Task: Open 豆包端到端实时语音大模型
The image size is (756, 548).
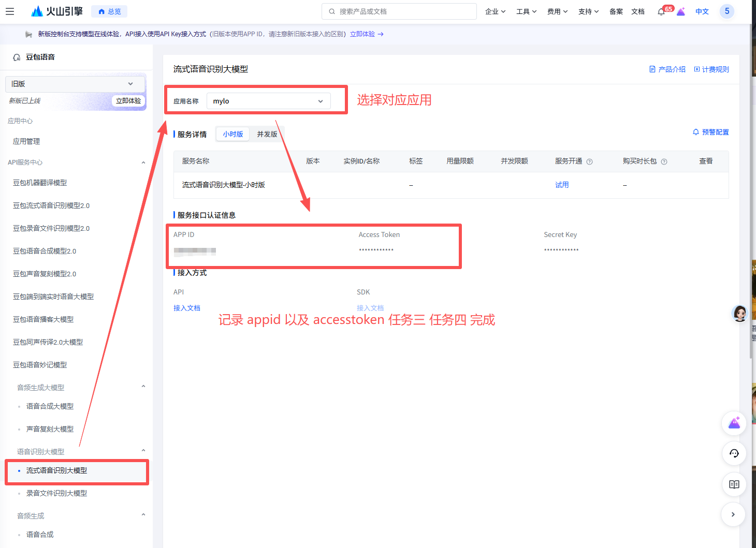Action: [53, 297]
